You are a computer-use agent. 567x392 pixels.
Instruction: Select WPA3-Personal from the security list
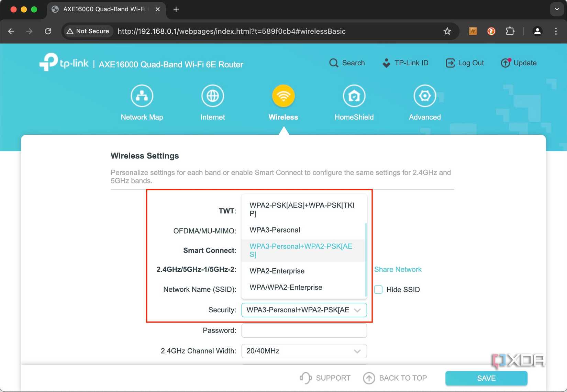coord(275,230)
